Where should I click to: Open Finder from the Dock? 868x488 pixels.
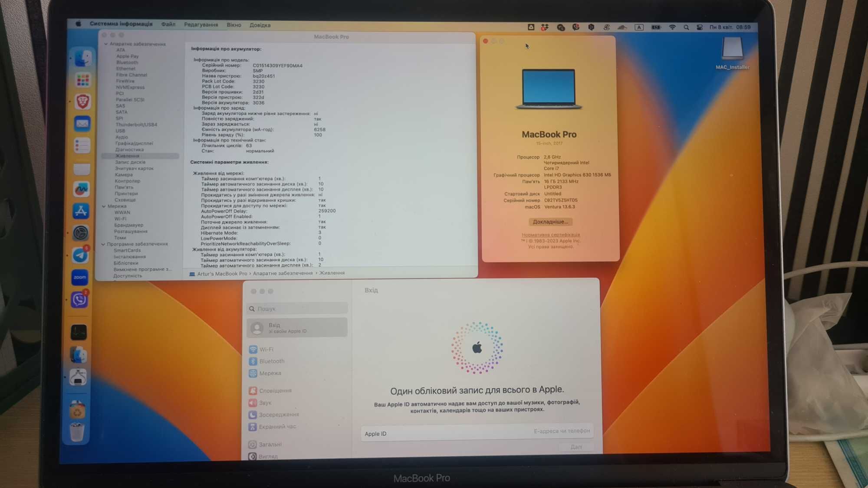82,58
